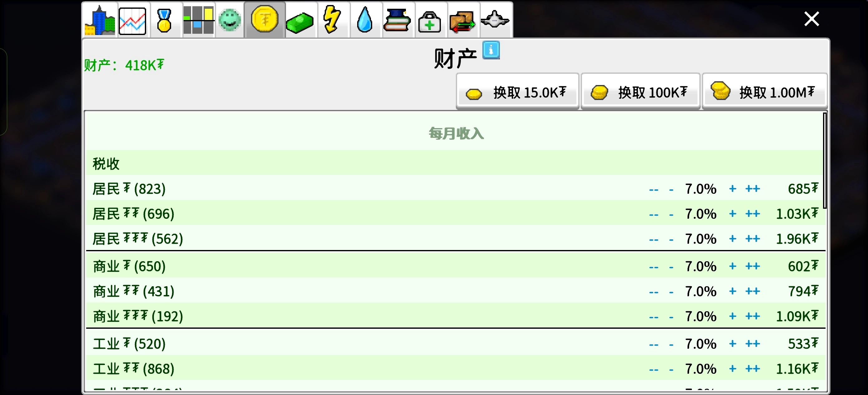This screenshot has height=395, width=868.
Task: Click the income list vertical scrollbar
Action: pyautogui.click(x=825, y=161)
